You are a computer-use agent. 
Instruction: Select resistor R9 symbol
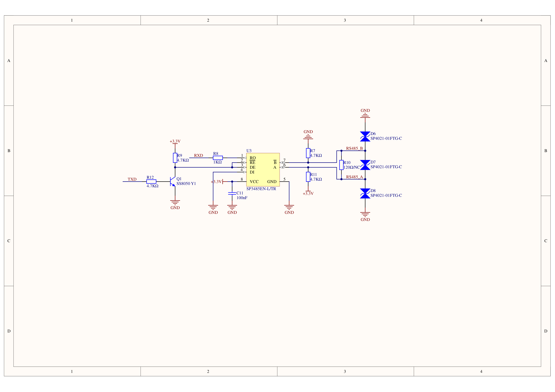(175, 158)
